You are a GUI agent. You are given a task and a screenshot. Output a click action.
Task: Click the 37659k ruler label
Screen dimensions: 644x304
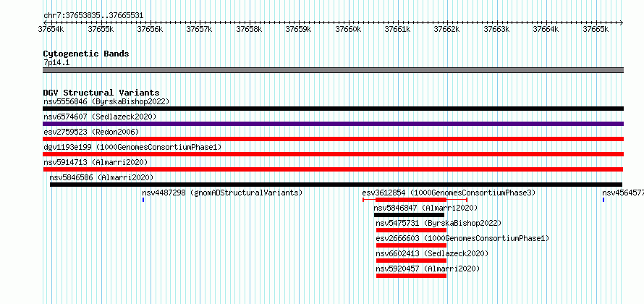298,29
